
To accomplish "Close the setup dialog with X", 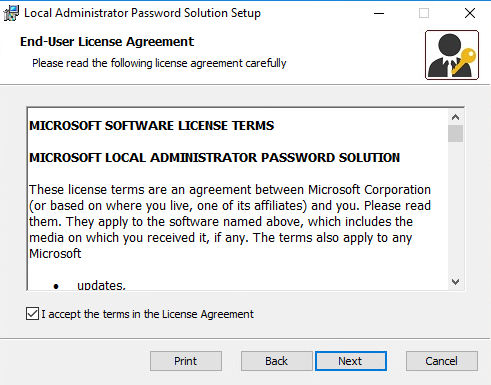I will 470,13.
